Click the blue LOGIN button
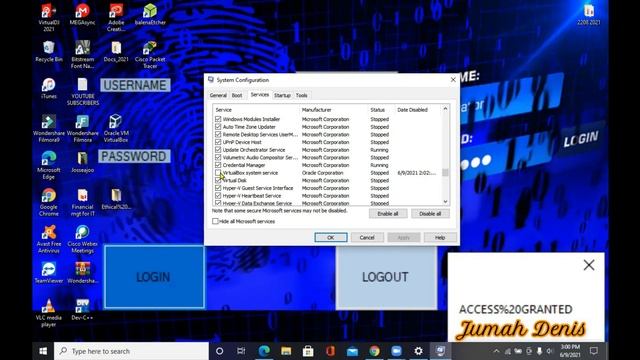Viewport: 640px width, 360px height. [x=154, y=277]
